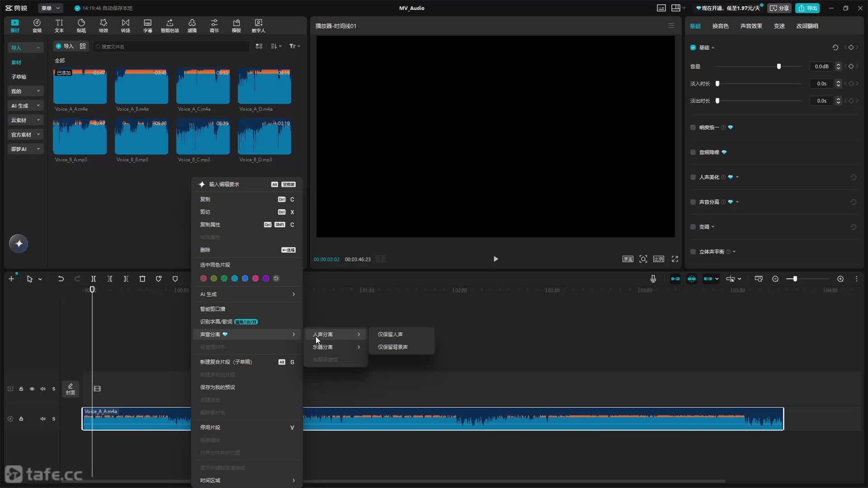Click the microphone record voiceover icon
Screen dimensions: 868x488
[x=653, y=279]
